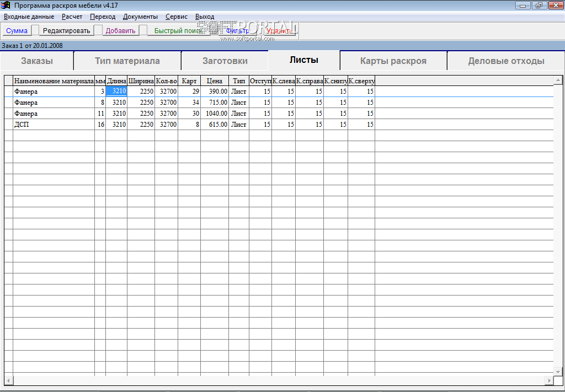This screenshot has width=565, height=392.
Task: Click the Карт column header
Action: (189, 81)
